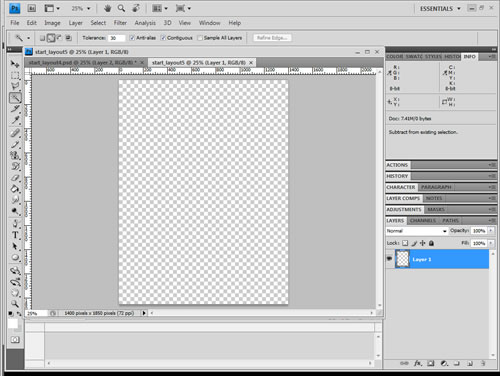The height and width of the screenshot is (376, 500).
Task: Toggle lock transparent pixels
Action: pyautogui.click(x=405, y=243)
